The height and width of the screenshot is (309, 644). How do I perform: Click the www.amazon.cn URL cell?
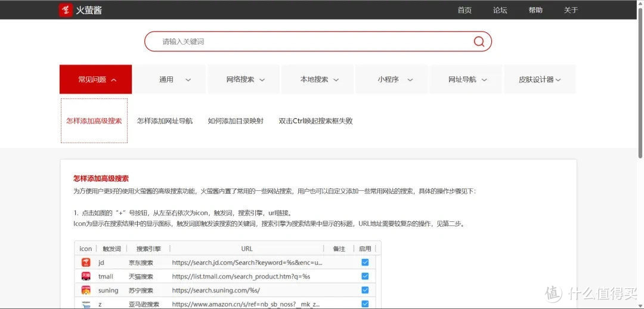tap(246, 304)
